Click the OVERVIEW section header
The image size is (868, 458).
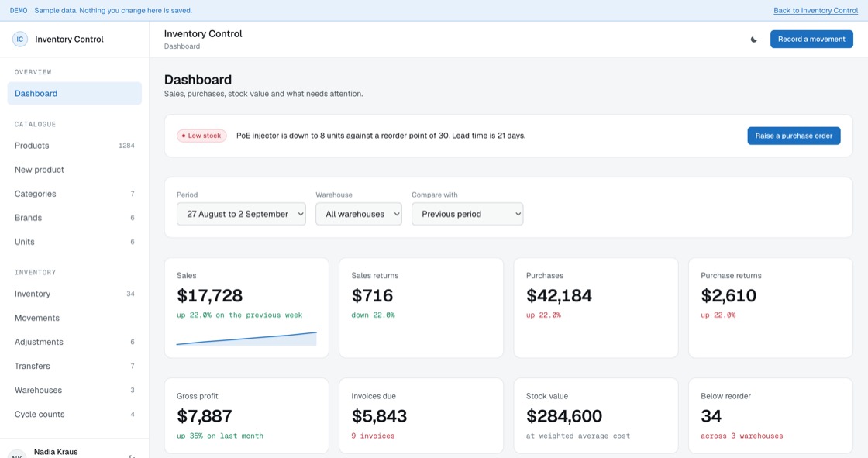click(33, 73)
